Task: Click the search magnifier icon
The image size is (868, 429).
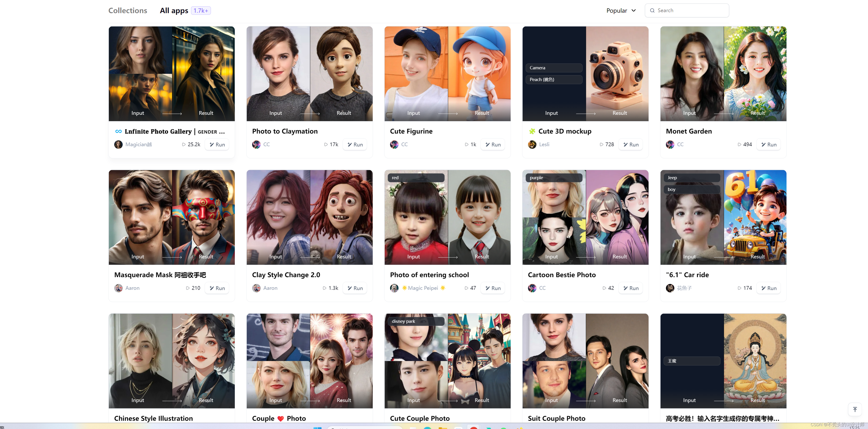Action: point(652,11)
